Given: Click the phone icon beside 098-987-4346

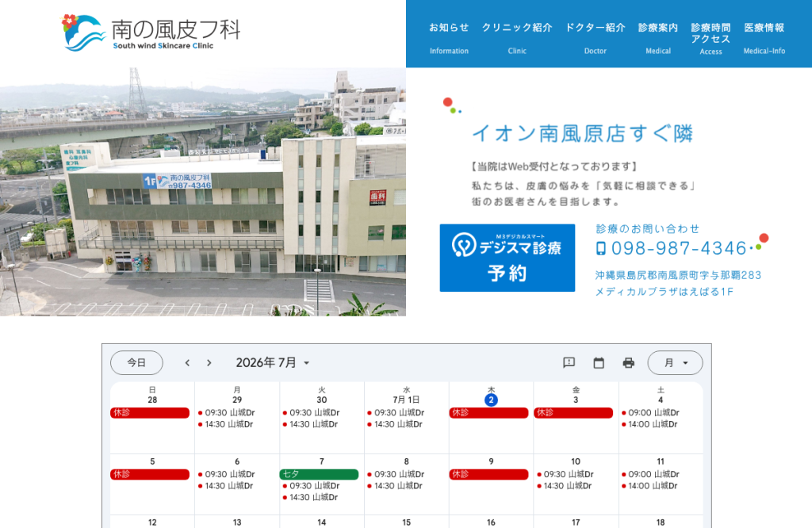Looking at the screenshot, I should tap(601, 248).
